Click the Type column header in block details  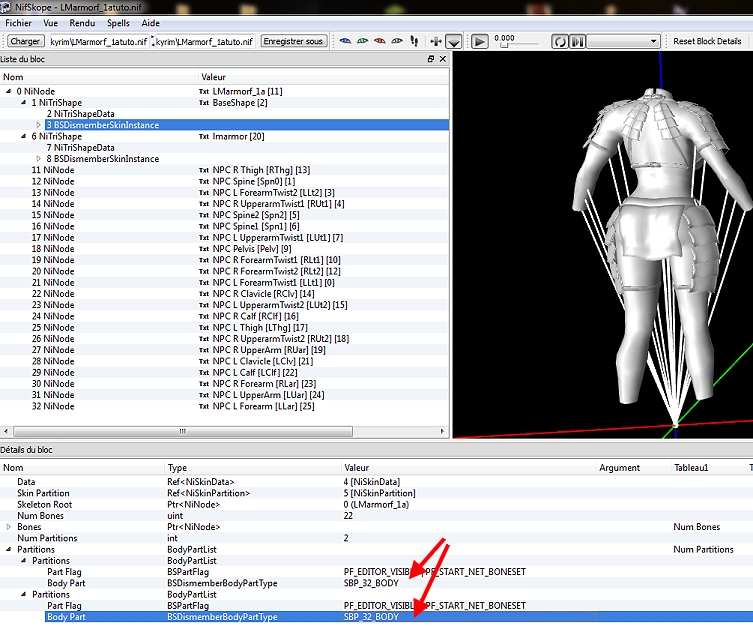click(253, 468)
